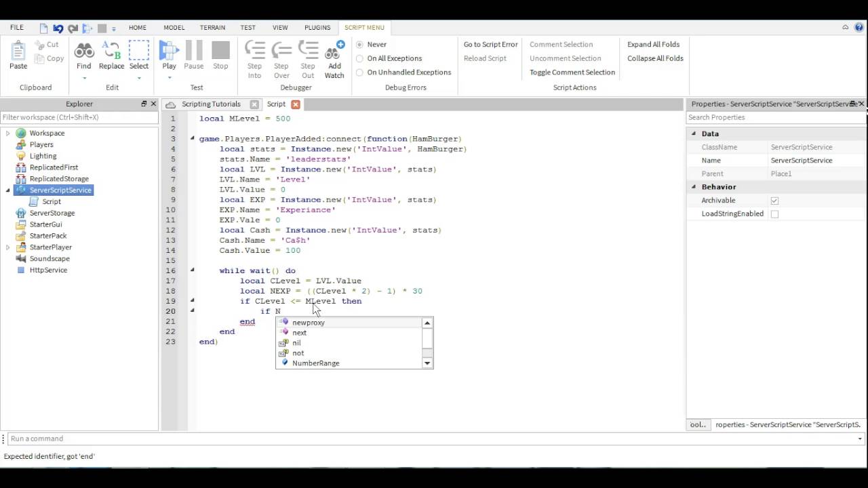Collapse the Behavior properties section
Screen dimensions: 868x488
(694, 187)
